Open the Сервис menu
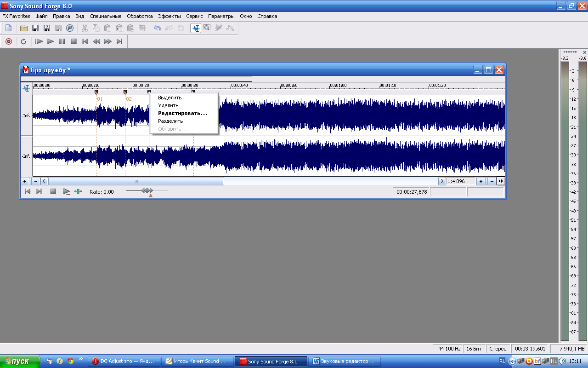 (x=194, y=16)
